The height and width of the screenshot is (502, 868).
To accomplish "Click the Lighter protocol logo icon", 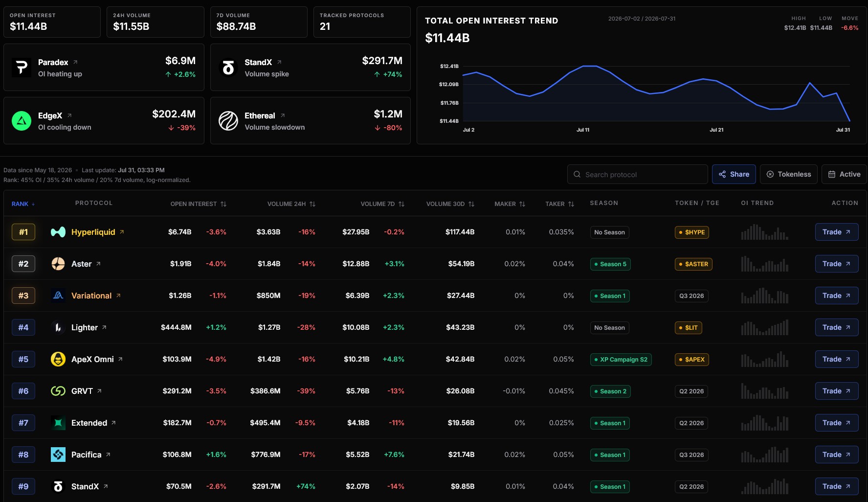I will coord(58,327).
